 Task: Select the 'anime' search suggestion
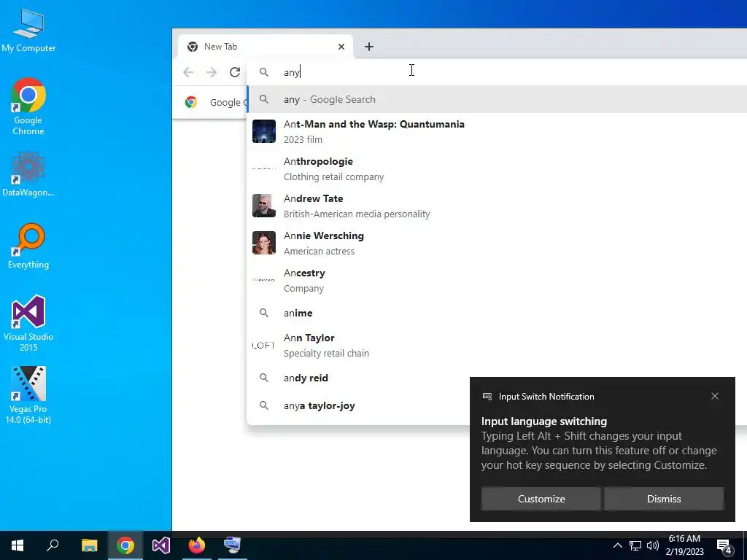point(496,313)
